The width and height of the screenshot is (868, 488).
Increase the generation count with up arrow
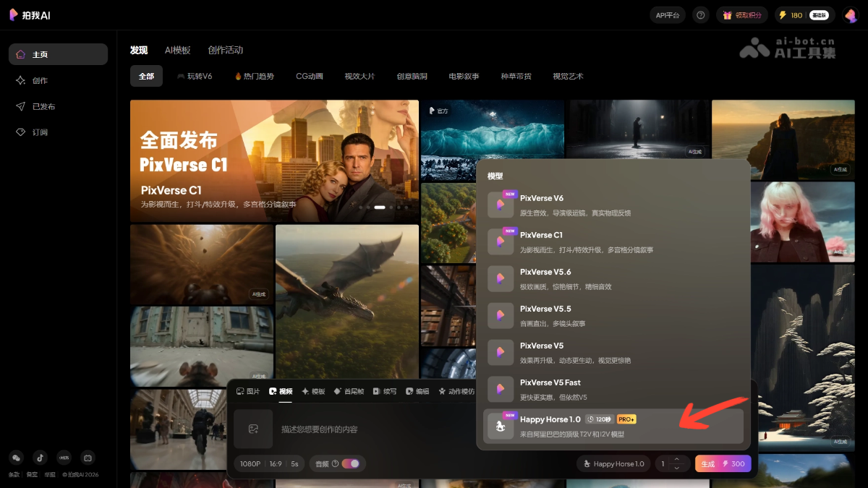(676, 459)
